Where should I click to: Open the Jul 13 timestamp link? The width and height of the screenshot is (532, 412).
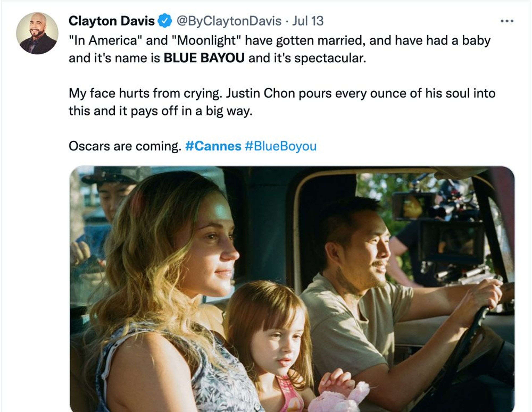[308, 21]
